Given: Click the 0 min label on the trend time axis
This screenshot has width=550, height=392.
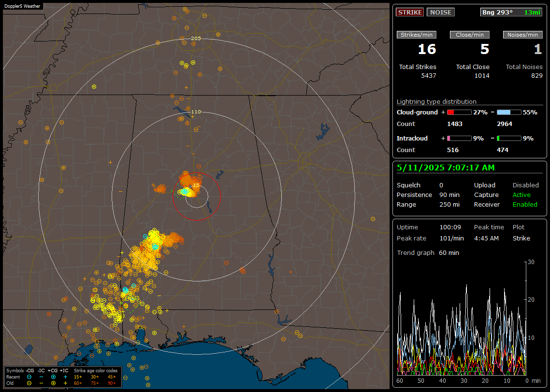Looking at the screenshot, I should pyautogui.click(x=533, y=381).
